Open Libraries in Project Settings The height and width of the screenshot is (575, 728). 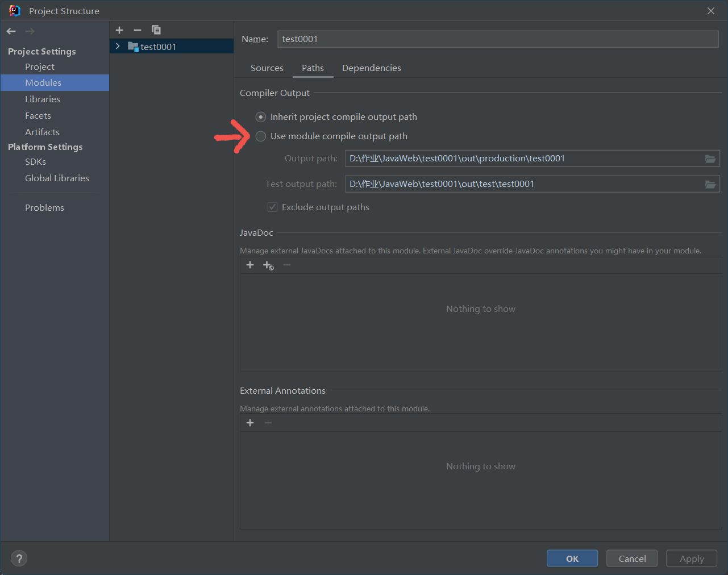[43, 99]
